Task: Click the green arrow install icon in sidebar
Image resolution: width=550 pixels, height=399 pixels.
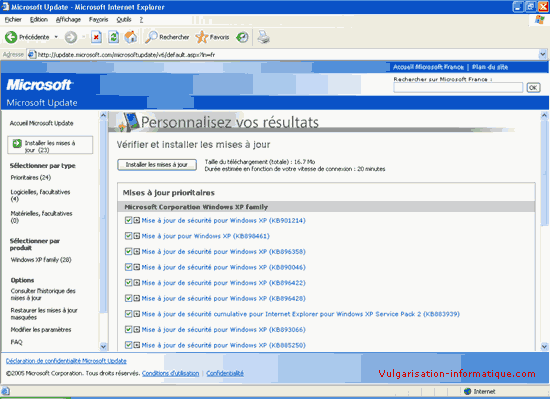Action: coord(17,143)
